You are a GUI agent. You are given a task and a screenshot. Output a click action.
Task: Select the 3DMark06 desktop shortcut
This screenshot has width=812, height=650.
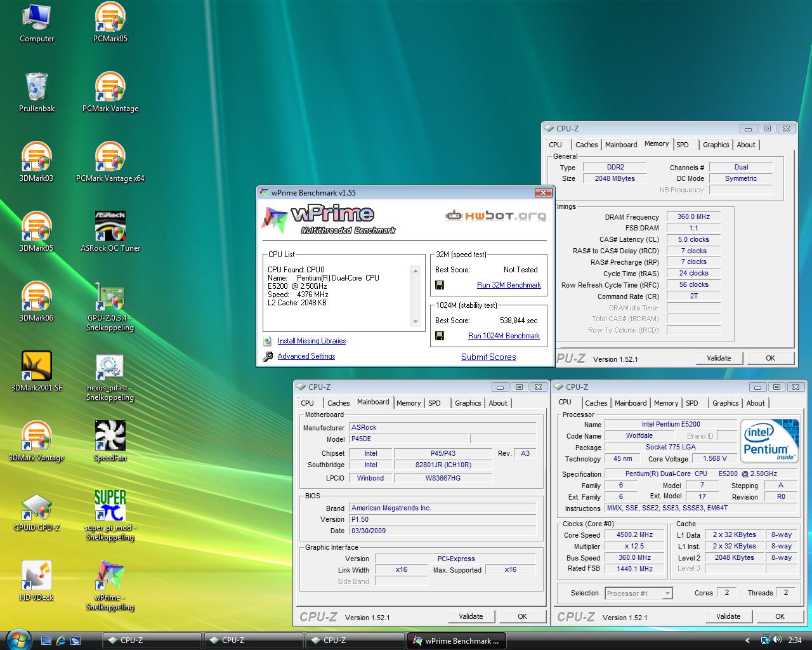click(x=37, y=302)
